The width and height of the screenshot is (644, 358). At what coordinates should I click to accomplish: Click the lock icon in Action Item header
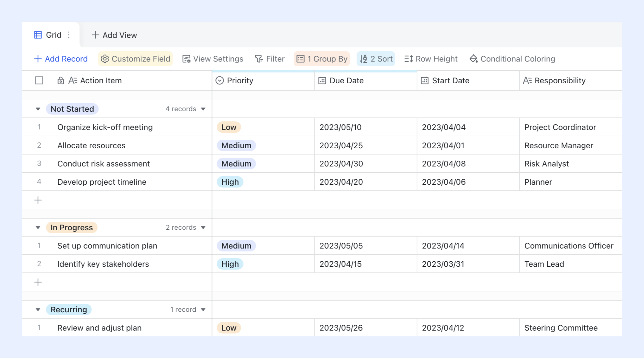[61, 81]
